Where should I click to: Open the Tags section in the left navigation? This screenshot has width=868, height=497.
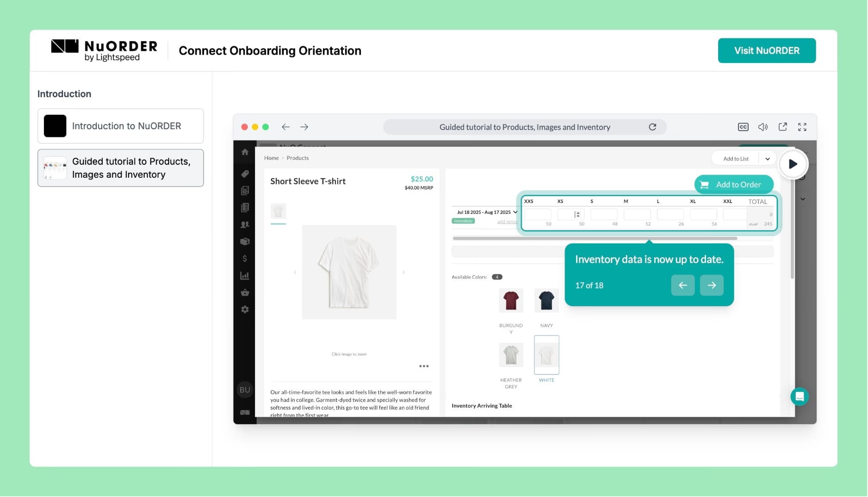pyautogui.click(x=245, y=174)
